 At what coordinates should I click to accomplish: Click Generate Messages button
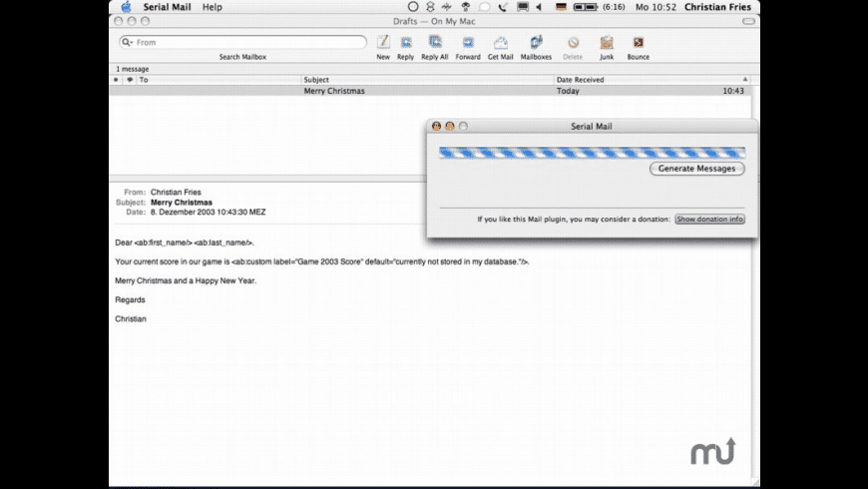[x=697, y=169]
